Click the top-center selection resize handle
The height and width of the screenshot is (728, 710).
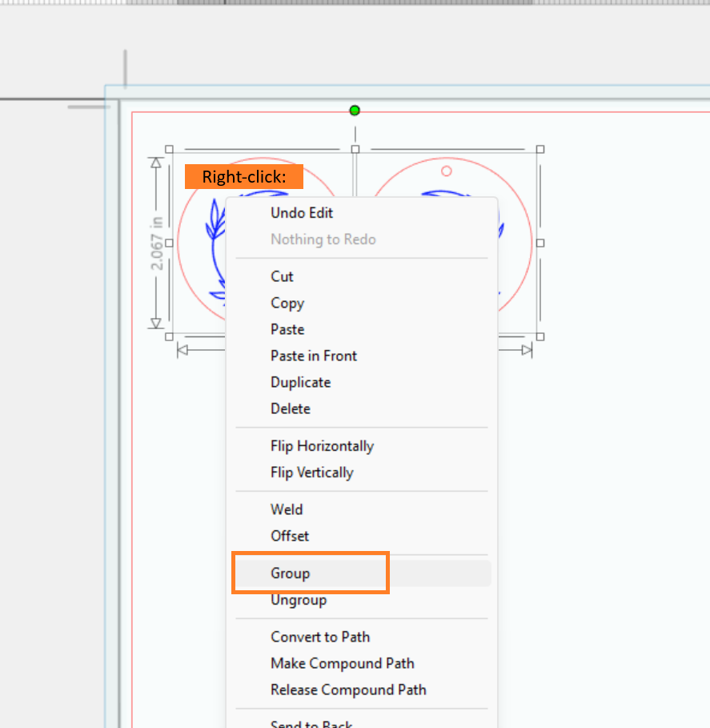click(355, 149)
